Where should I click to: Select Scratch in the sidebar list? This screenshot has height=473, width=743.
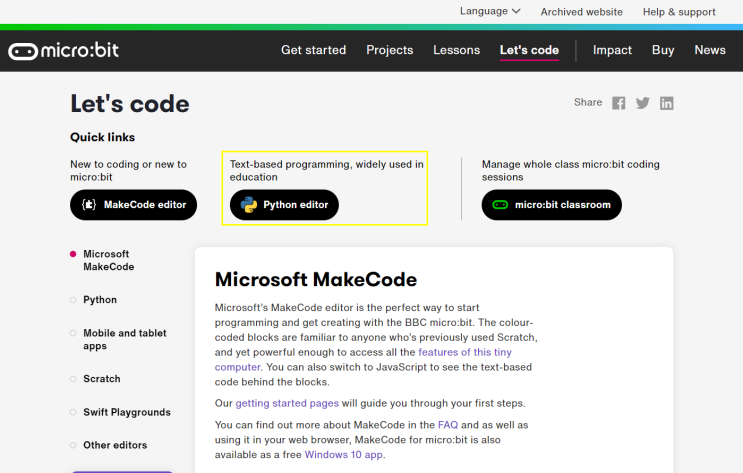[102, 379]
